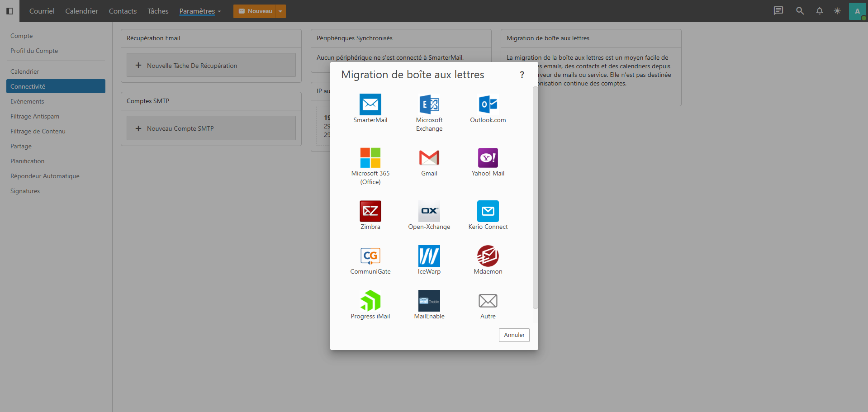Click Périphériques Synchronisés card header

(401, 38)
